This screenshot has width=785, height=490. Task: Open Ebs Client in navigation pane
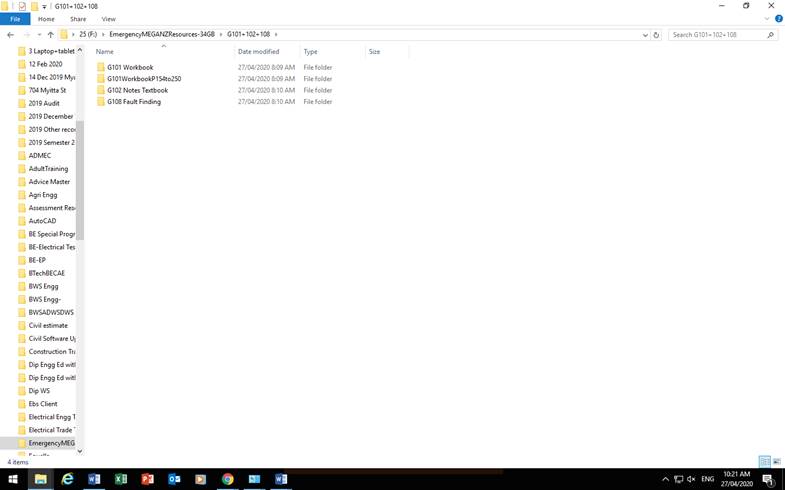pyautogui.click(x=43, y=404)
